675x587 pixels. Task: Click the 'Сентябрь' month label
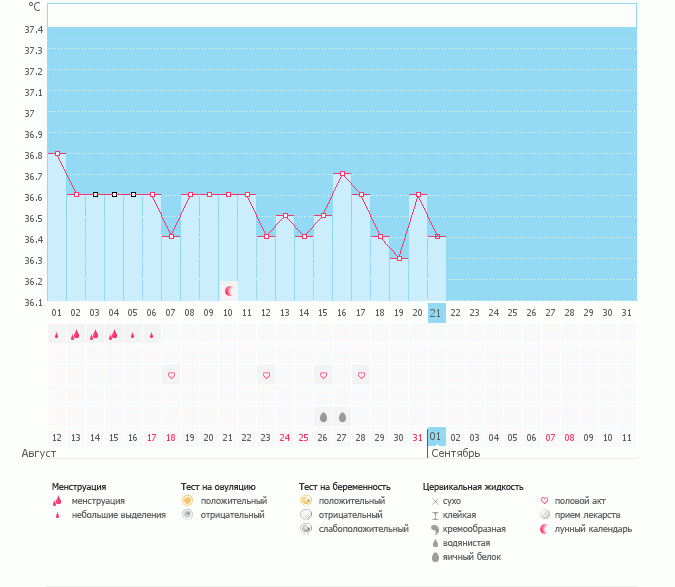[455, 453]
